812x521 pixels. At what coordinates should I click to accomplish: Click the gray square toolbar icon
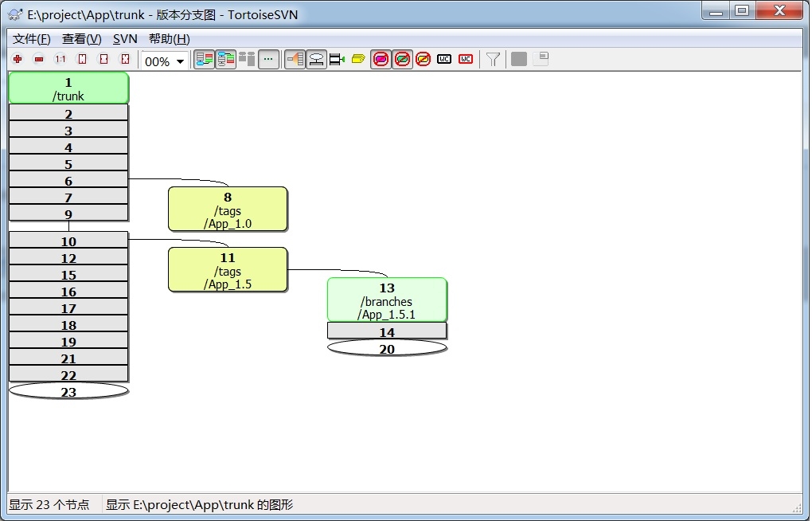pyautogui.click(x=519, y=59)
